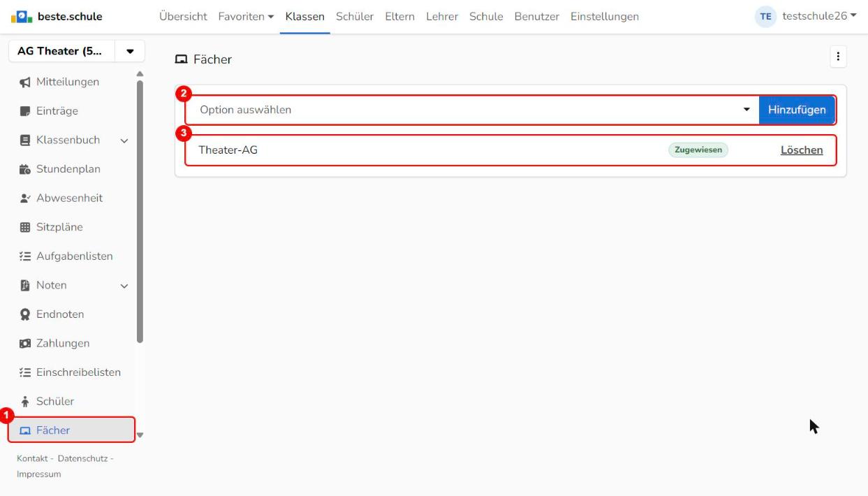Image resolution: width=868 pixels, height=496 pixels.
Task: Open Lehrer in the top navigation
Action: pyautogui.click(x=442, y=17)
